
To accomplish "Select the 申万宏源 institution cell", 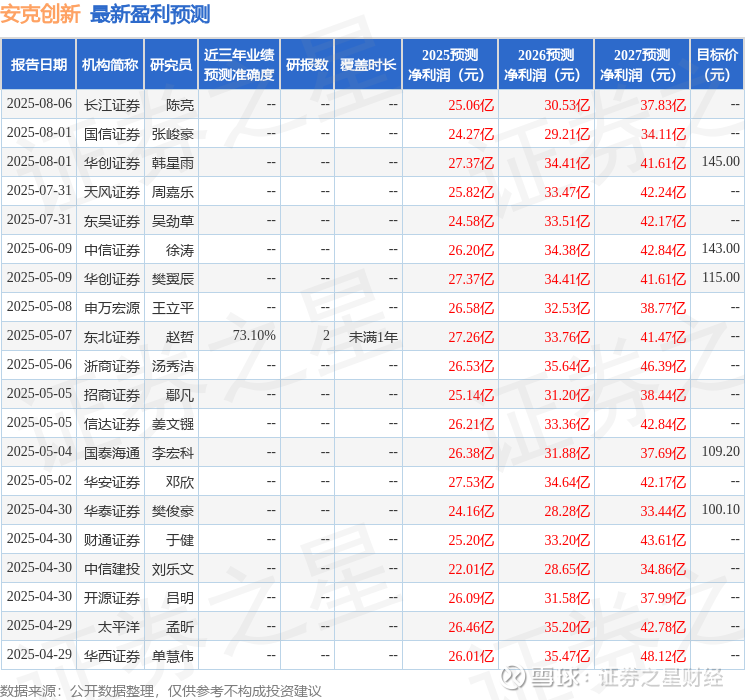I will pyautogui.click(x=112, y=308).
